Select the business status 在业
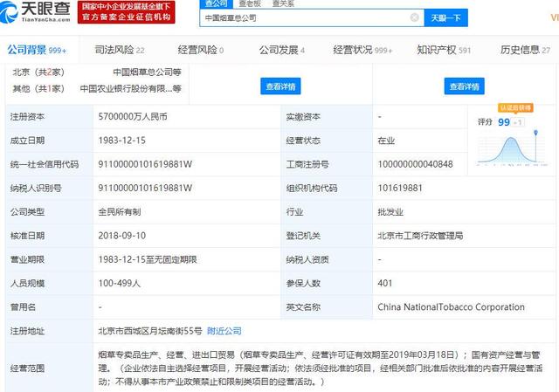This screenshot has width=559, height=392. 386,141
